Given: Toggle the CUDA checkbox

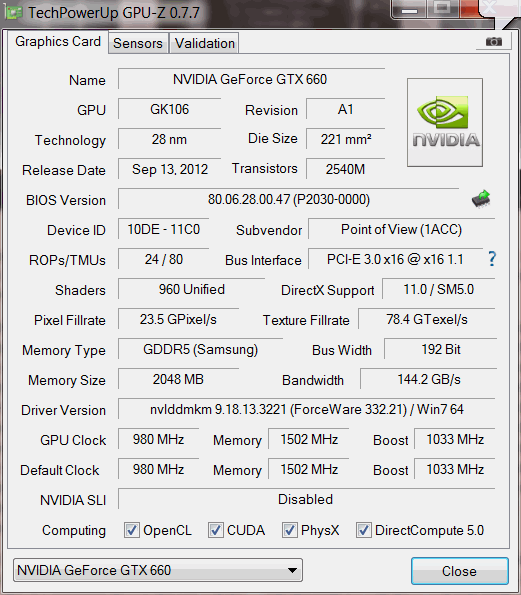Looking at the screenshot, I should (215, 530).
